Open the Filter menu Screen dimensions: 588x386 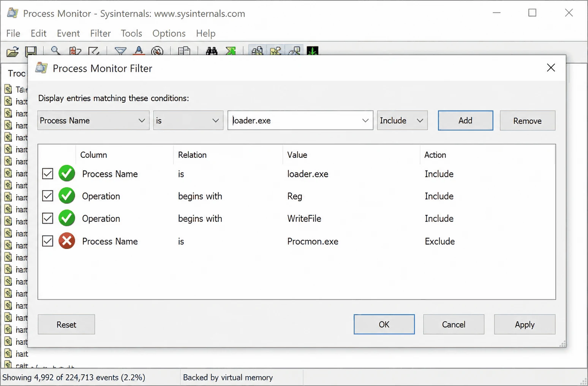click(x=100, y=33)
